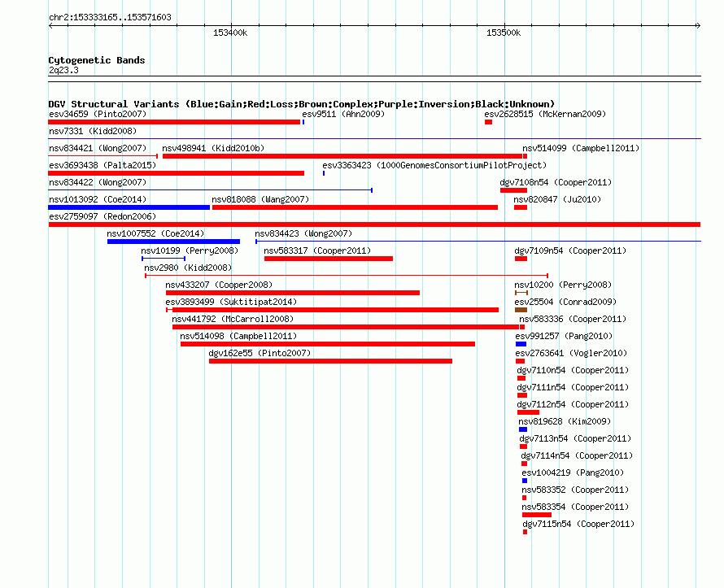Click the blue nsv819628 gain bar
The height and width of the screenshot is (588, 724).
[523, 429]
